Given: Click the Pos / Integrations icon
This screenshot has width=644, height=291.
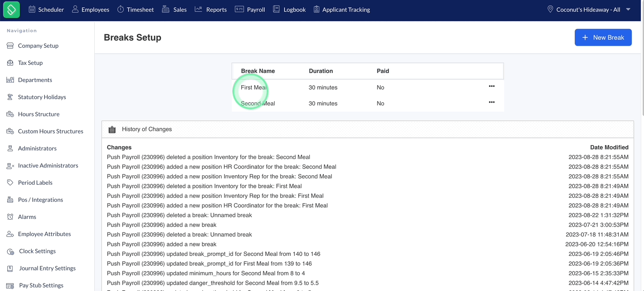Looking at the screenshot, I should click(10, 200).
